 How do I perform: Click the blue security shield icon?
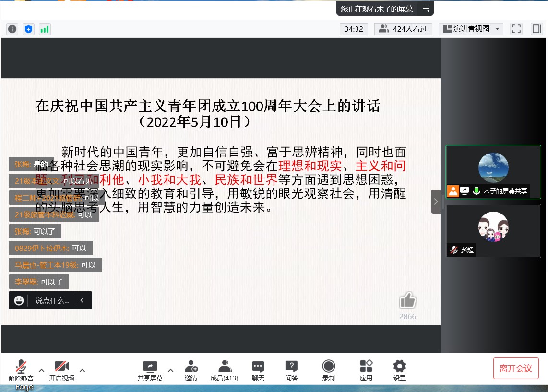[x=29, y=29]
